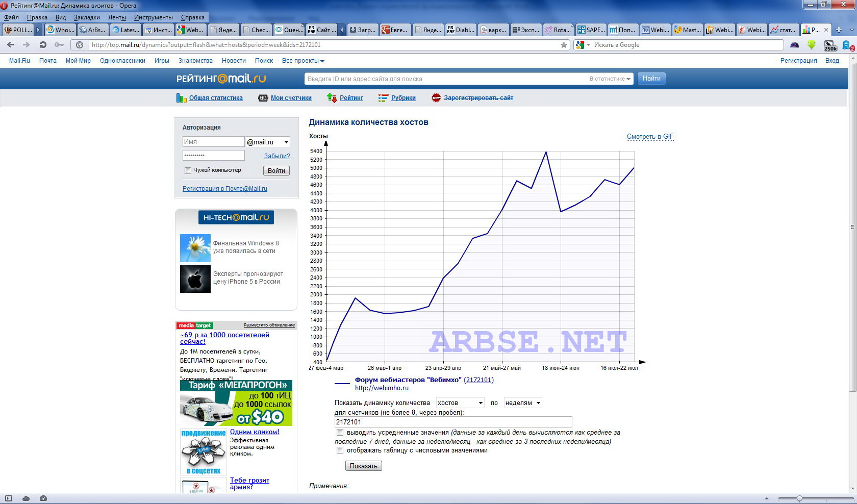Open the iPhone 5 Apple news thumbnail

tap(195, 279)
